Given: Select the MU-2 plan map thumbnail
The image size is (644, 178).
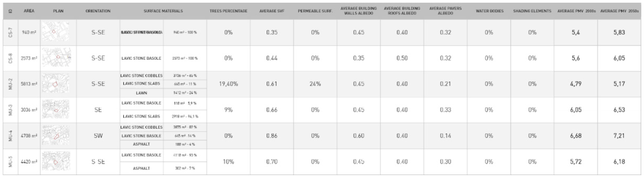Looking at the screenshot, I should tap(56, 84).
